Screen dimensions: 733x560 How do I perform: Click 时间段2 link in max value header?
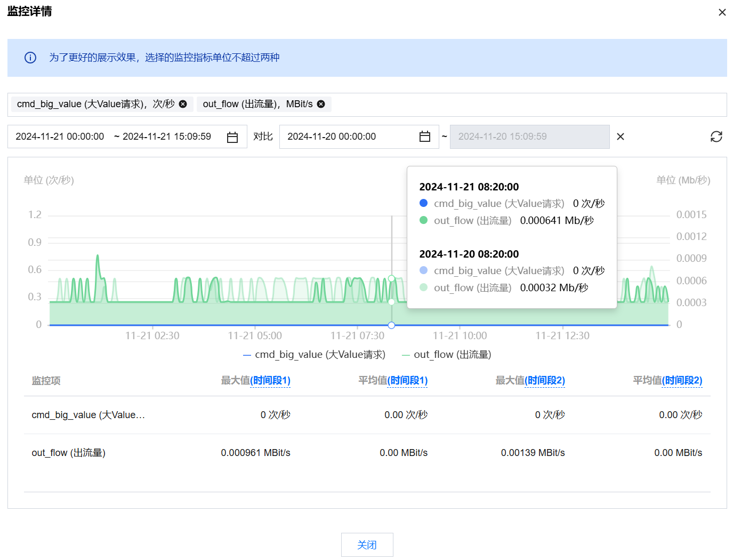[544, 380]
